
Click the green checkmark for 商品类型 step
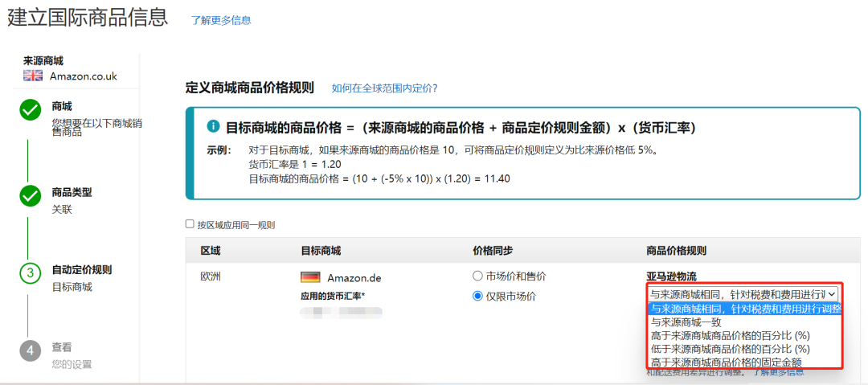pyautogui.click(x=30, y=195)
